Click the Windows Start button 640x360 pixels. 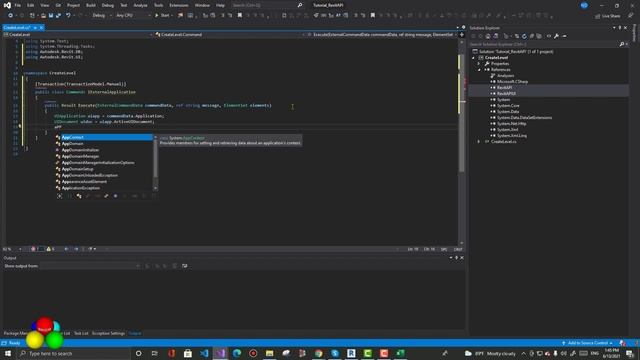click(x=7, y=353)
